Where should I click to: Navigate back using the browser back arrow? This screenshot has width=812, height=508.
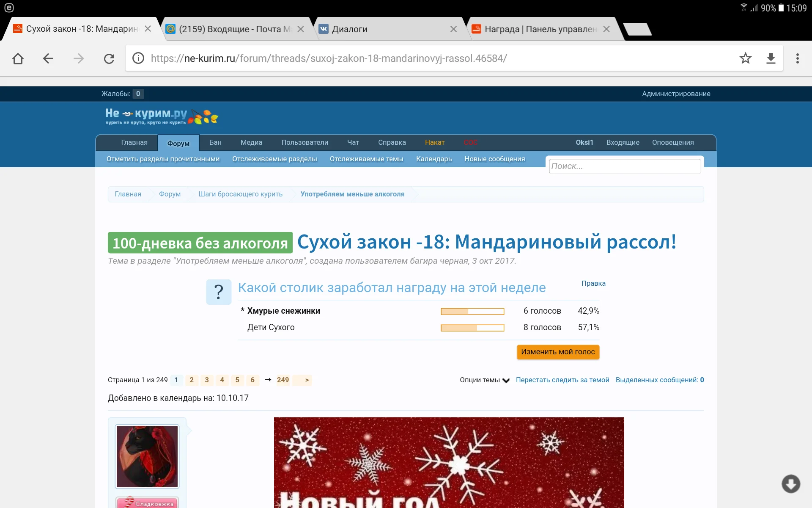pyautogui.click(x=48, y=58)
